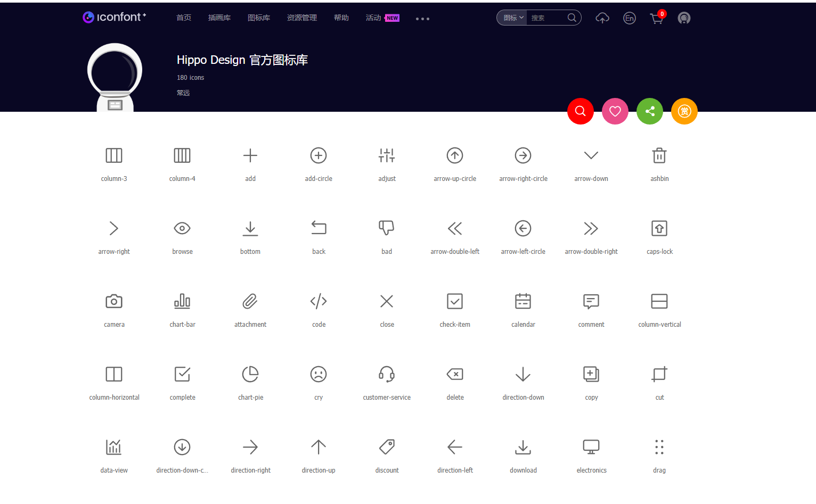
Task: Select the direction-down-circle icon
Action: pos(182,447)
